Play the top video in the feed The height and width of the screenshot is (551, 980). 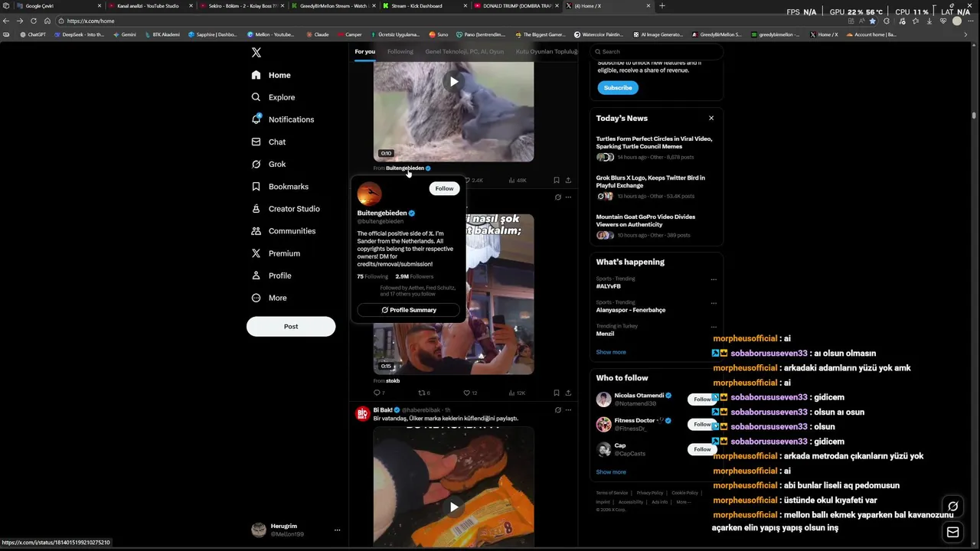tap(454, 82)
